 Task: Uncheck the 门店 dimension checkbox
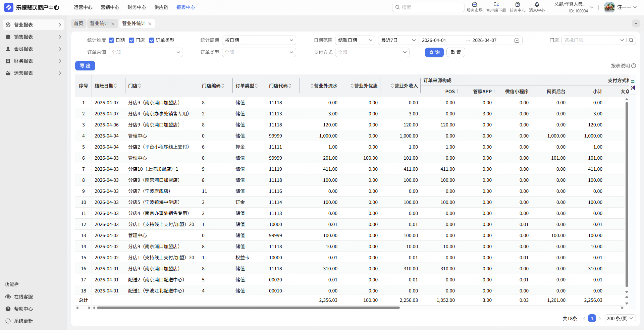[131, 40]
